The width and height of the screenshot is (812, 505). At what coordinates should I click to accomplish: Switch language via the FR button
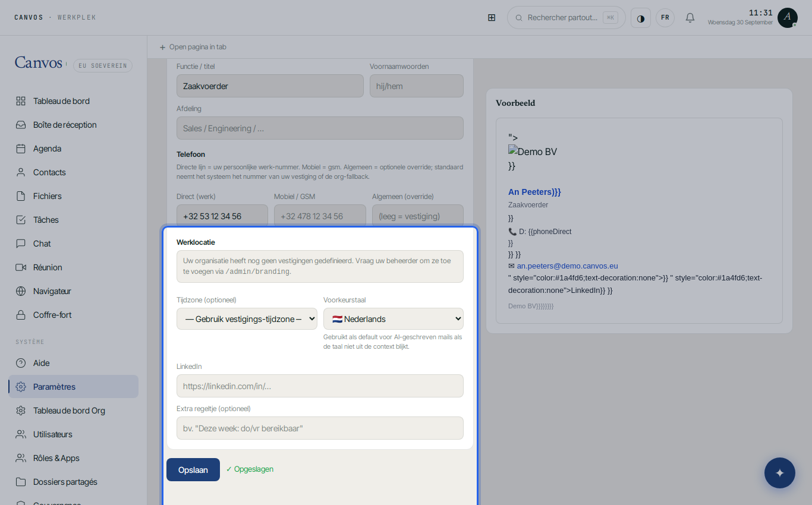(x=665, y=18)
